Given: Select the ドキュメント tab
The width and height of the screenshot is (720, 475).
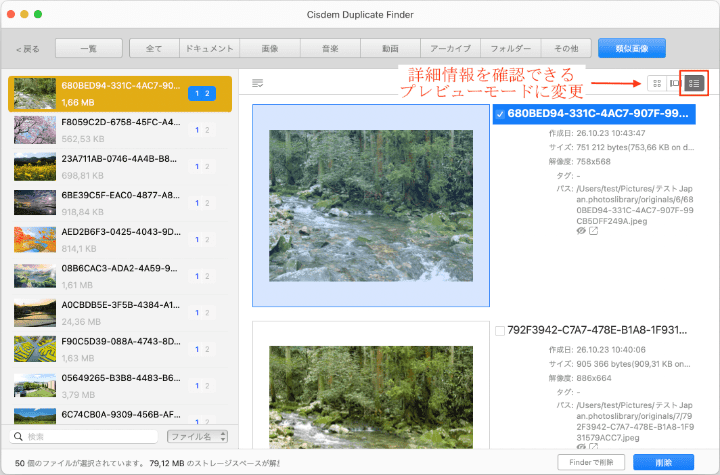Looking at the screenshot, I should pyautogui.click(x=209, y=48).
